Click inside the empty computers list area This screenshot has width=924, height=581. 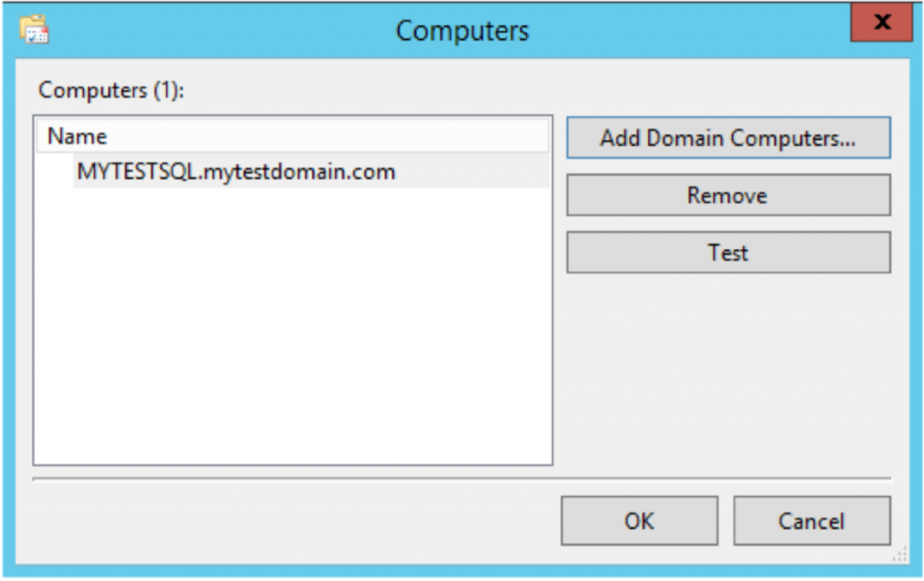pos(289,343)
